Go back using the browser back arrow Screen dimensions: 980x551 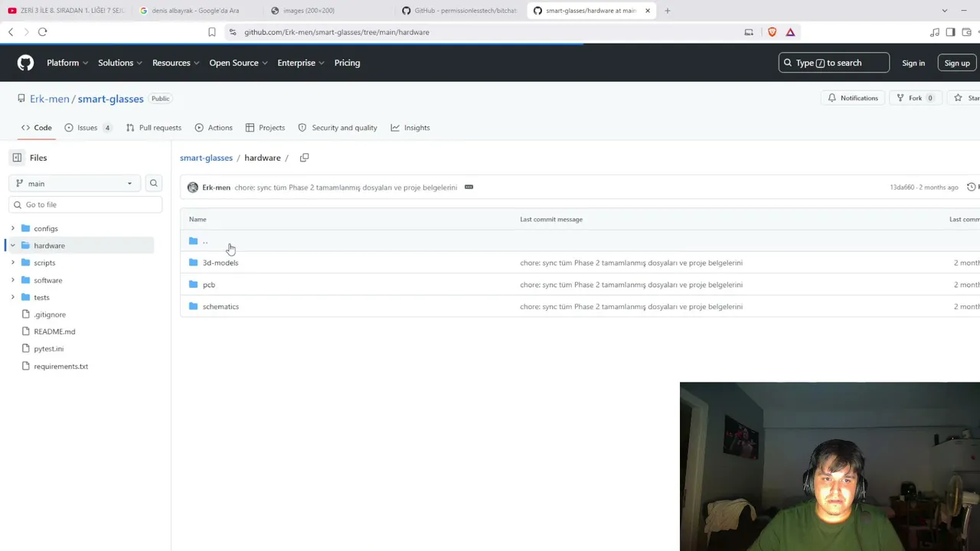coord(11,32)
